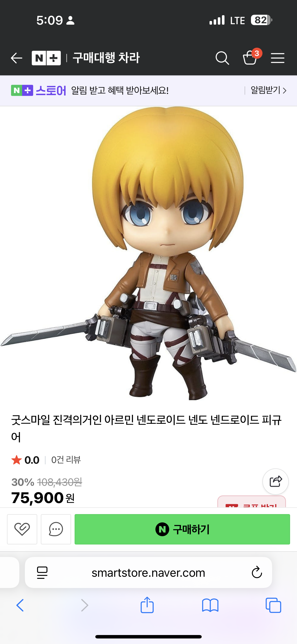Open the N+ Naver Plus logo

pos(46,58)
